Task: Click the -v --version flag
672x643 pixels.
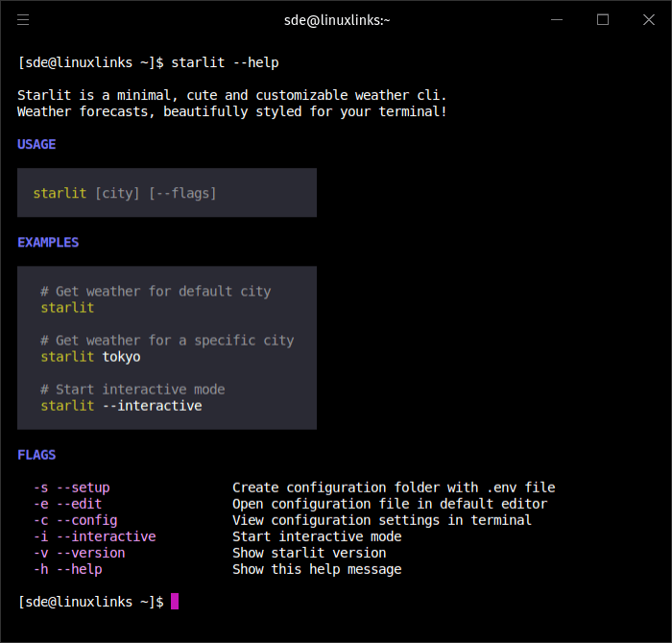Action: pos(79,553)
